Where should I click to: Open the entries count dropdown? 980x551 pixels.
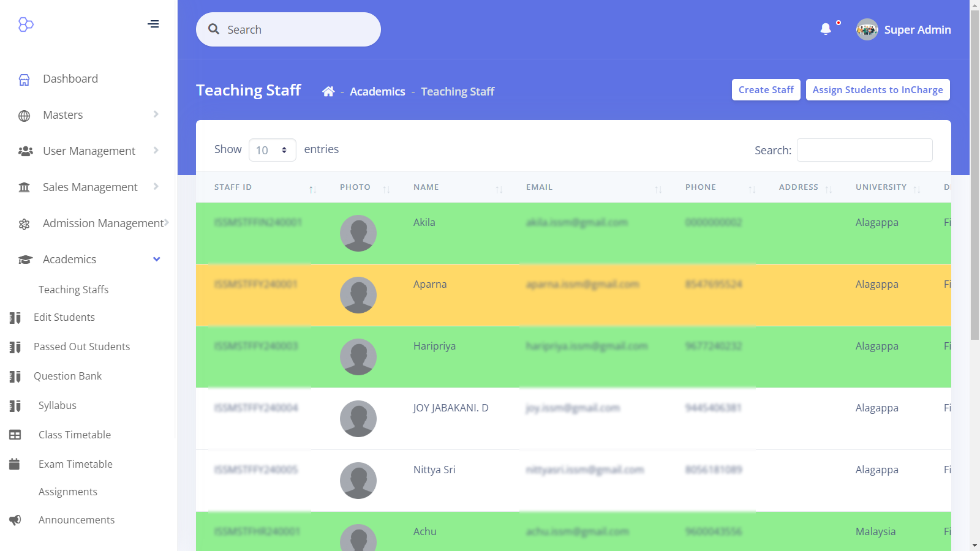pos(272,150)
